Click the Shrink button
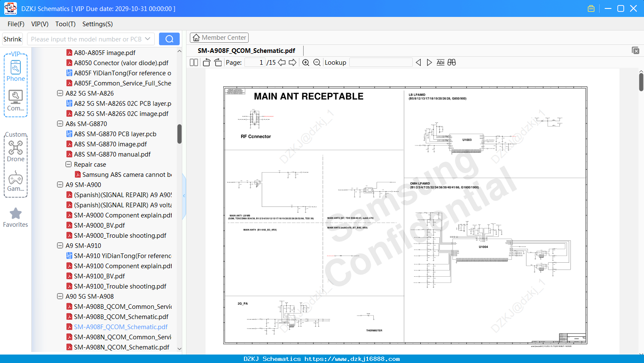 point(12,39)
